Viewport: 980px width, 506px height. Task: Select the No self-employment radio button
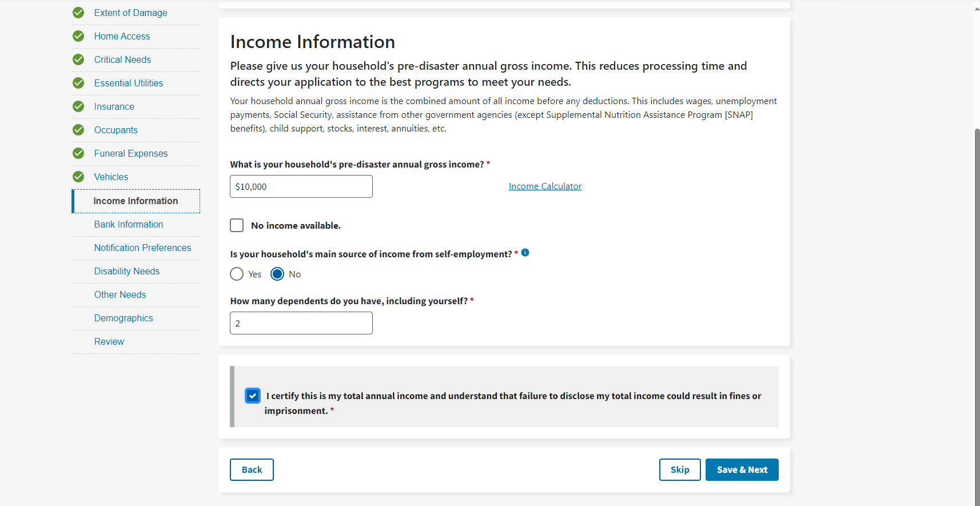pyautogui.click(x=277, y=274)
